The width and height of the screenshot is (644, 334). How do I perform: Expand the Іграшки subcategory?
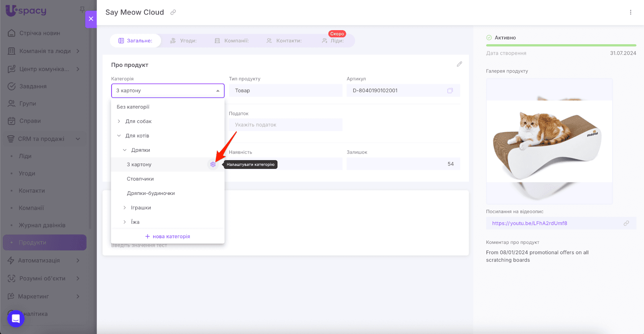pyautogui.click(x=125, y=208)
